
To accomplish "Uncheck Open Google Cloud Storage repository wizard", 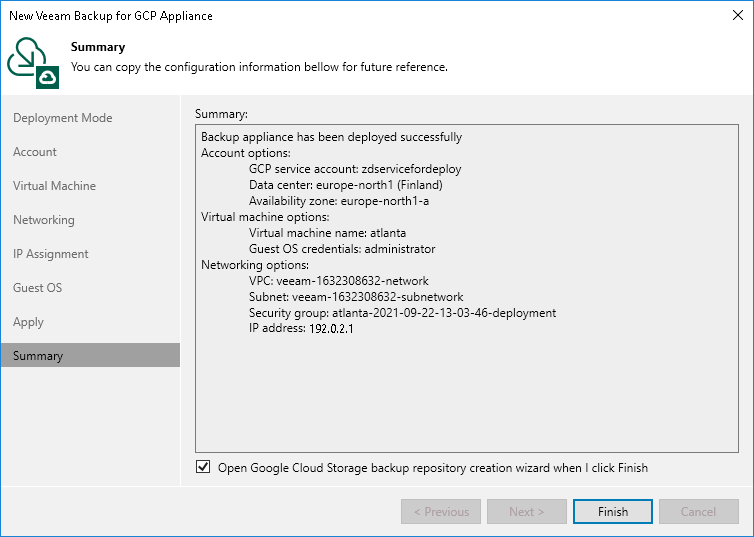I will click(x=203, y=467).
